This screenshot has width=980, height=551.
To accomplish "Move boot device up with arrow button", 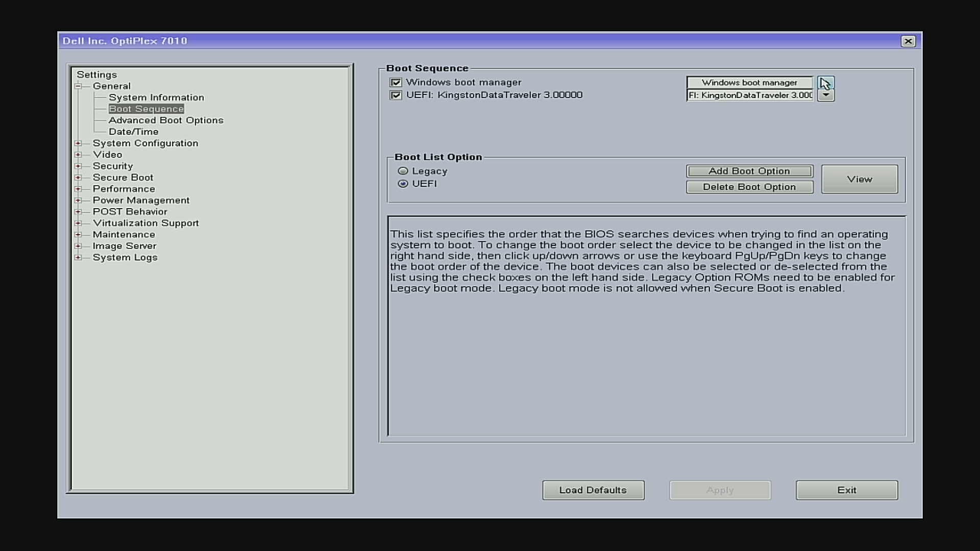I will click(825, 83).
